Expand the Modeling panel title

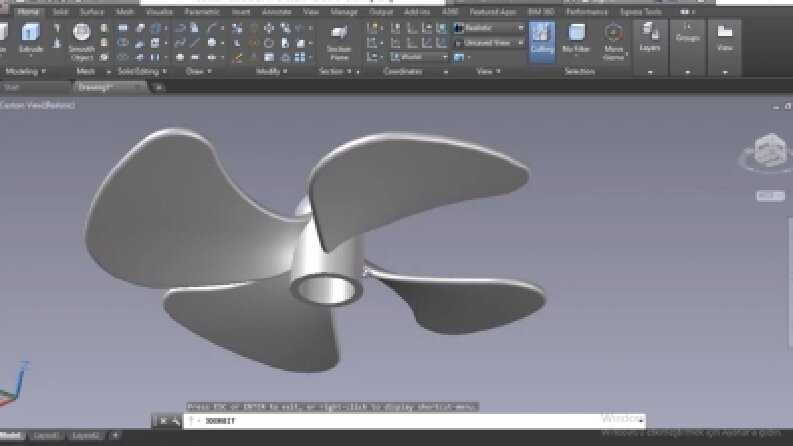(25, 71)
